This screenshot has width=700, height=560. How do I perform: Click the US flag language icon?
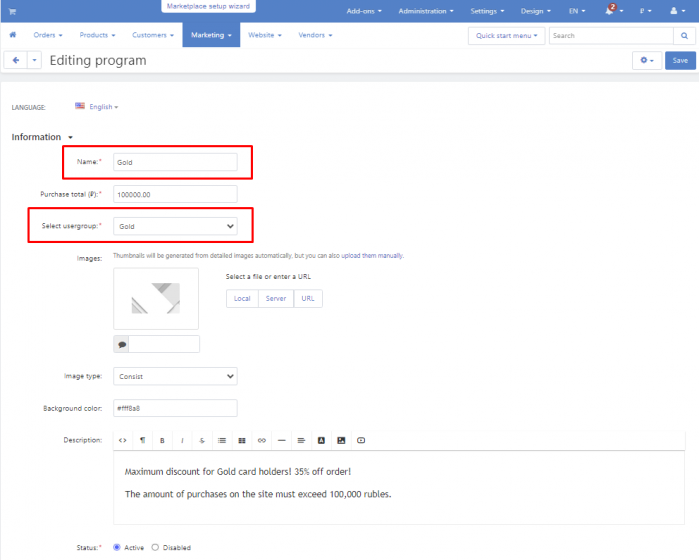point(80,106)
